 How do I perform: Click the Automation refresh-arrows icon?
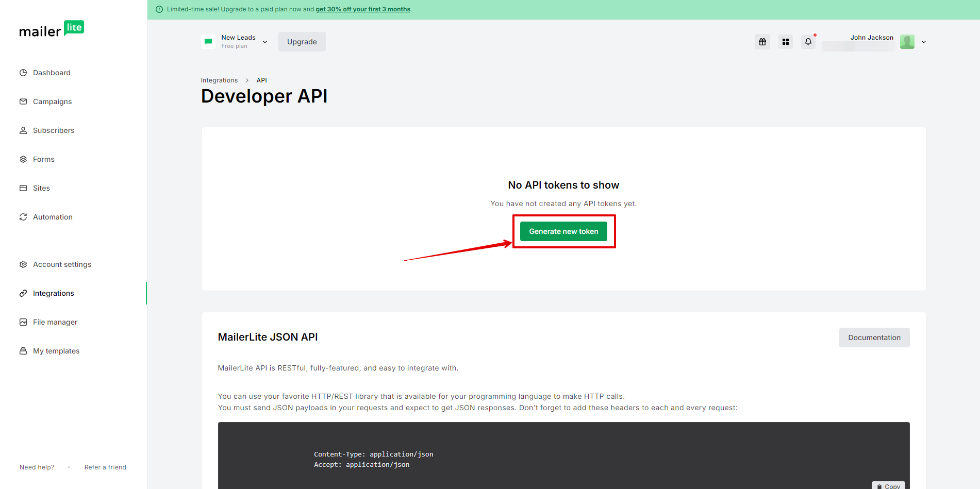(x=23, y=217)
